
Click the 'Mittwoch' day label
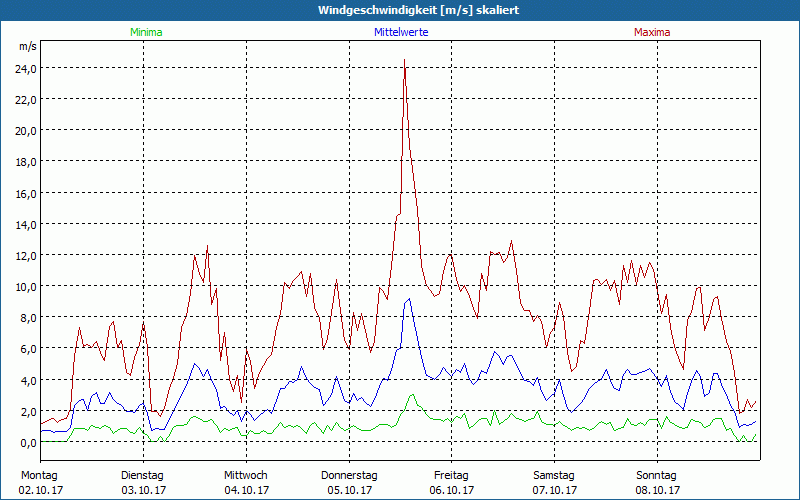coord(246,476)
